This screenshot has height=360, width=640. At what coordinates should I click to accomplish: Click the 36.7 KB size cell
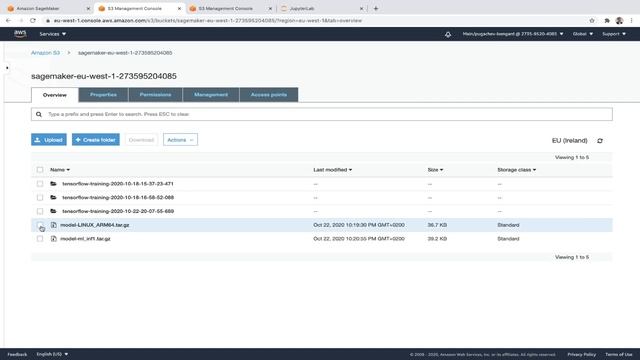pos(437,225)
